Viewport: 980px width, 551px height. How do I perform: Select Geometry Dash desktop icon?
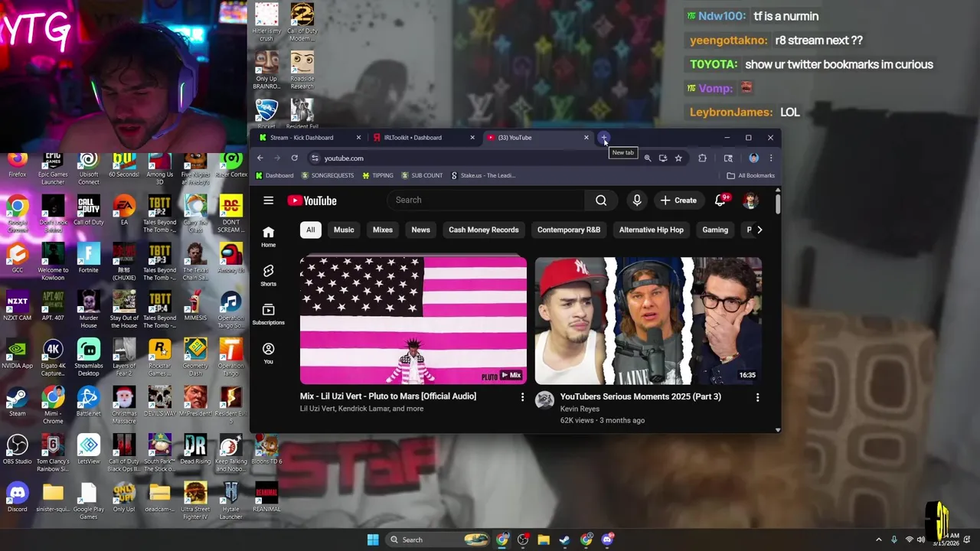195,357
